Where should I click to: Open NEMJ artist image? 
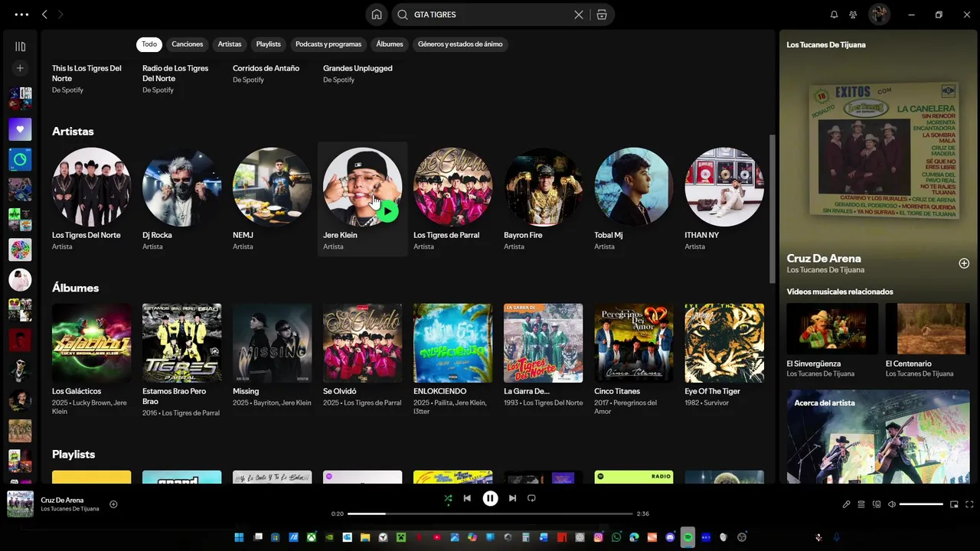(273, 187)
